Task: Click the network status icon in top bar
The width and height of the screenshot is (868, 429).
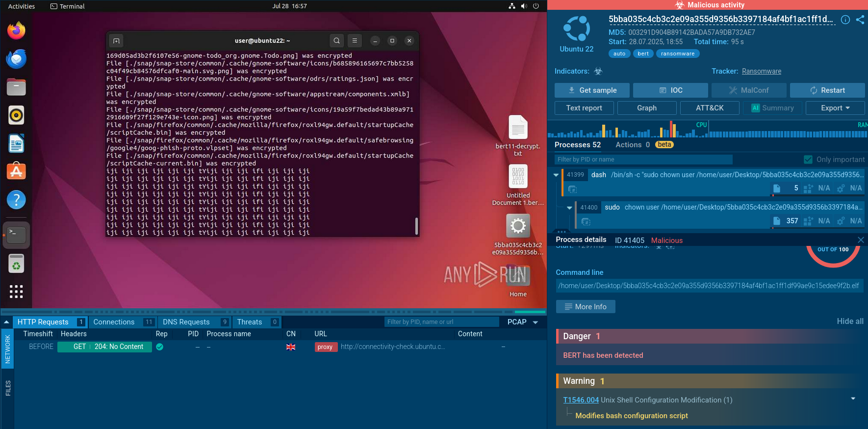Action: click(x=512, y=6)
